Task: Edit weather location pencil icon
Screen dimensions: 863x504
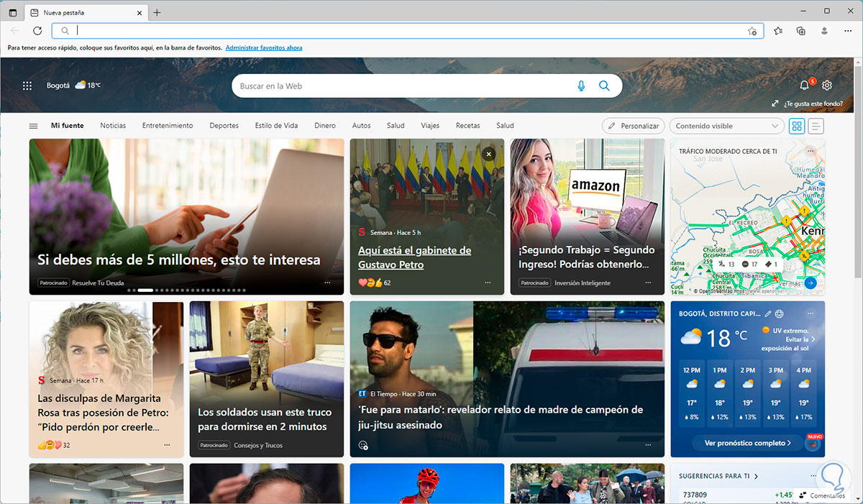Action: pos(768,314)
